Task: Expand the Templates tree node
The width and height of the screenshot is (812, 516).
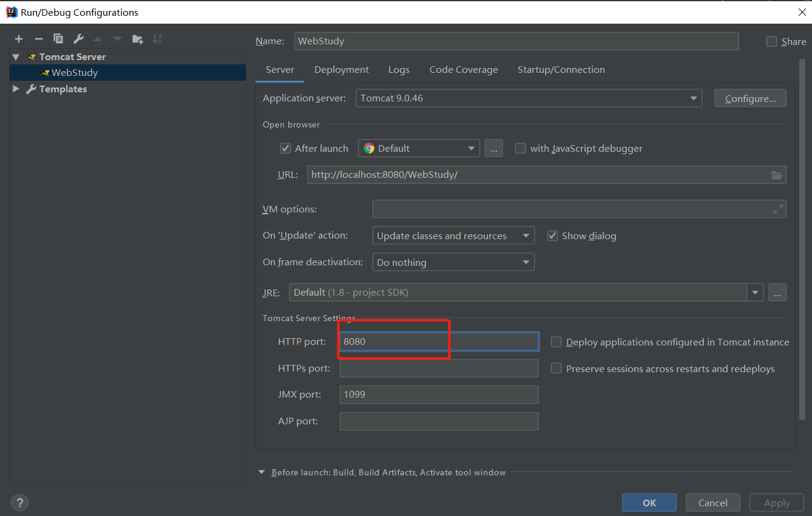Action: click(16, 89)
